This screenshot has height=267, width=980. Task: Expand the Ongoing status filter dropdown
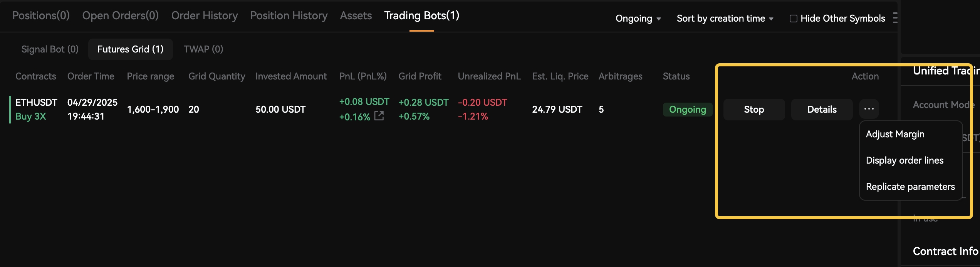[638, 19]
